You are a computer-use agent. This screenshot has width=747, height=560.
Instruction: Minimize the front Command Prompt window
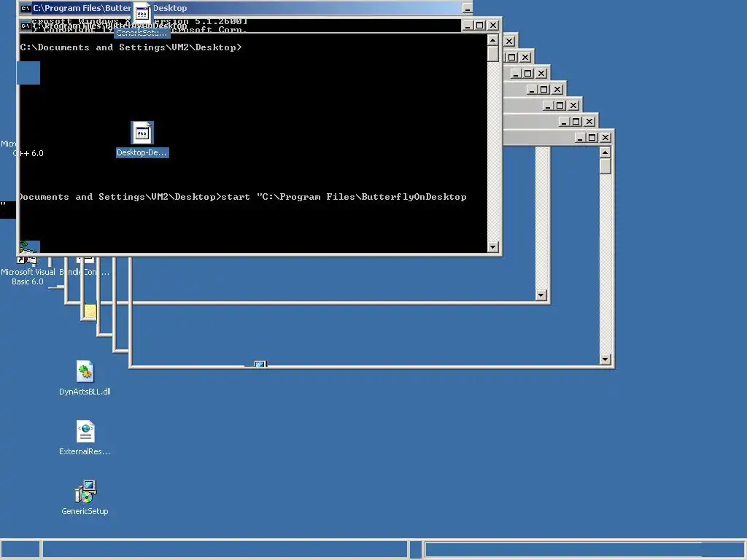pyautogui.click(x=468, y=26)
